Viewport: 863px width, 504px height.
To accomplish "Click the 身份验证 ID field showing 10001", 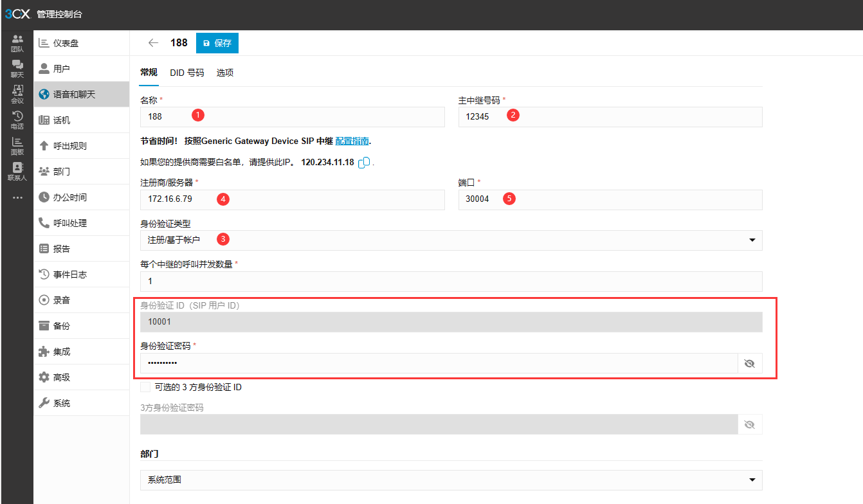I will tap(451, 322).
